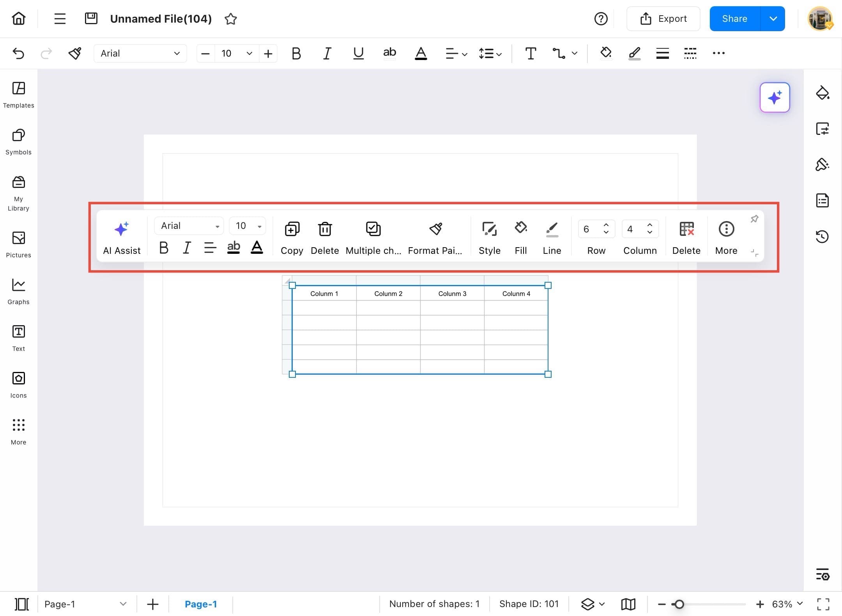Toggle bold formatting in the floating toolbar
This screenshot has width=842, height=616.
coord(163,248)
